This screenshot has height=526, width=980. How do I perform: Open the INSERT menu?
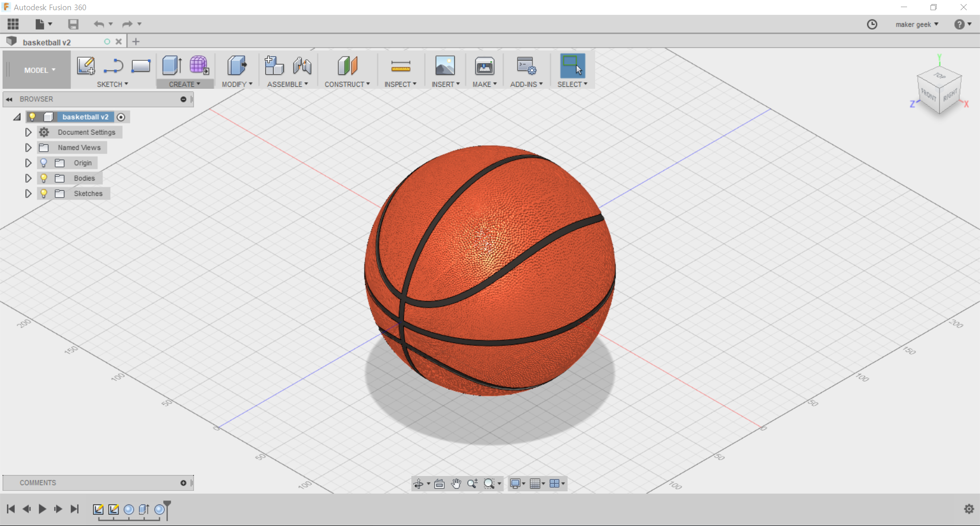446,84
